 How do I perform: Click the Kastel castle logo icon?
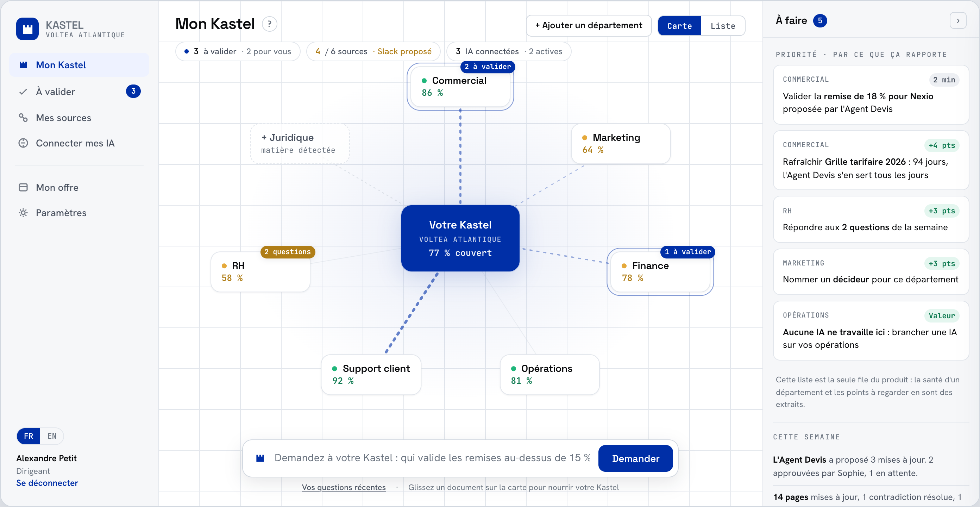pos(27,29)
